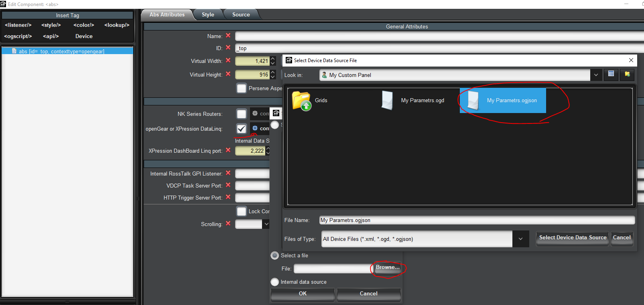Select the abs [id=_top] tree row
This screenshot has width=644, height=305.
67,51
